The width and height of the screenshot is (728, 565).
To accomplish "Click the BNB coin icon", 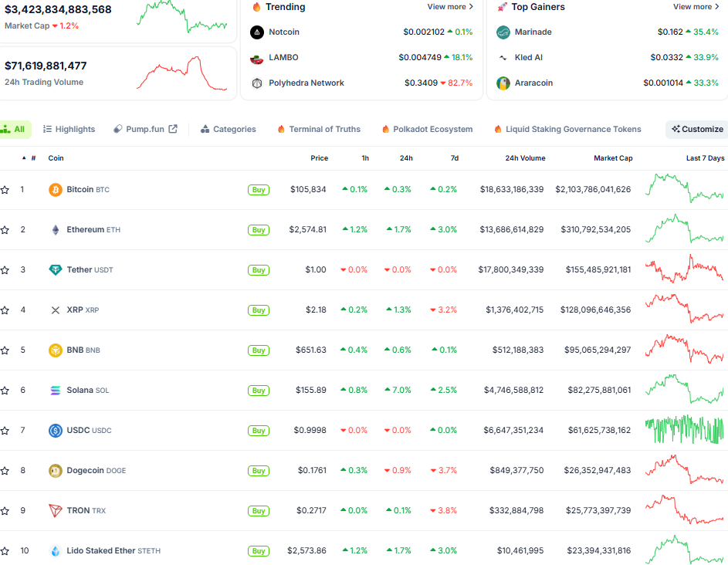I will tap(56, 350).
